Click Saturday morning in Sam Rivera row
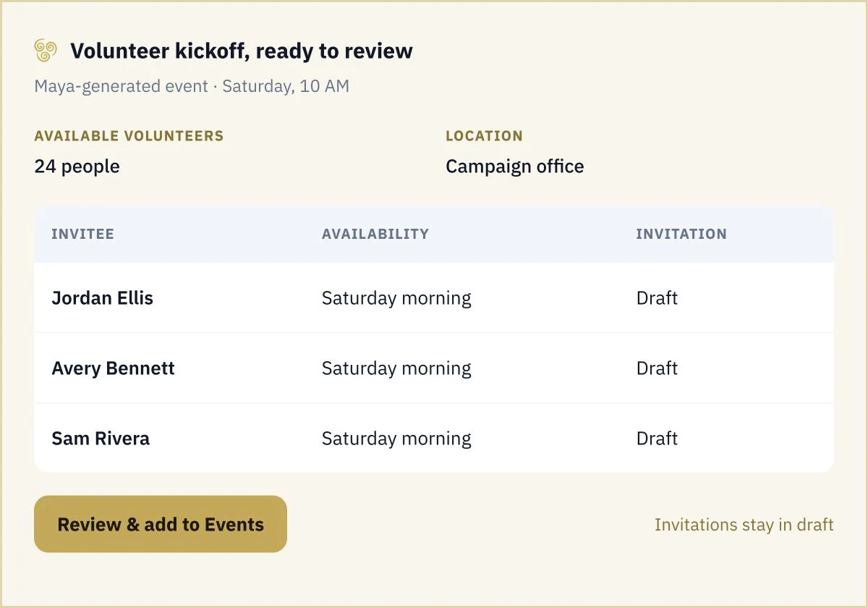The width and height of the screenshot is (868, 608). pyautogui.click(x=396, y=438)
